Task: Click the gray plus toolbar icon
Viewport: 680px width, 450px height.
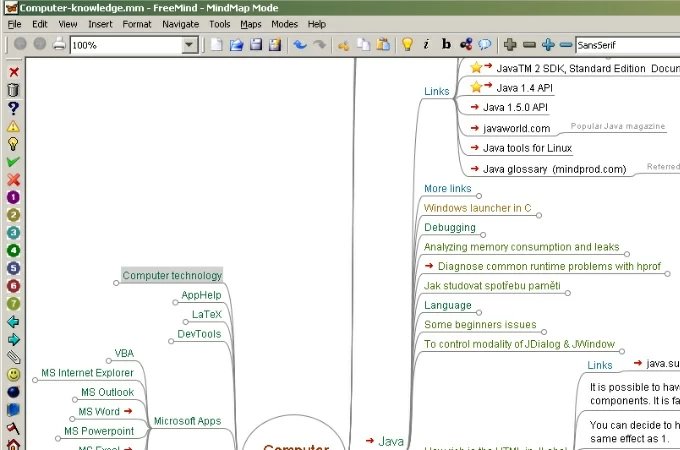Action: [510, 44]
